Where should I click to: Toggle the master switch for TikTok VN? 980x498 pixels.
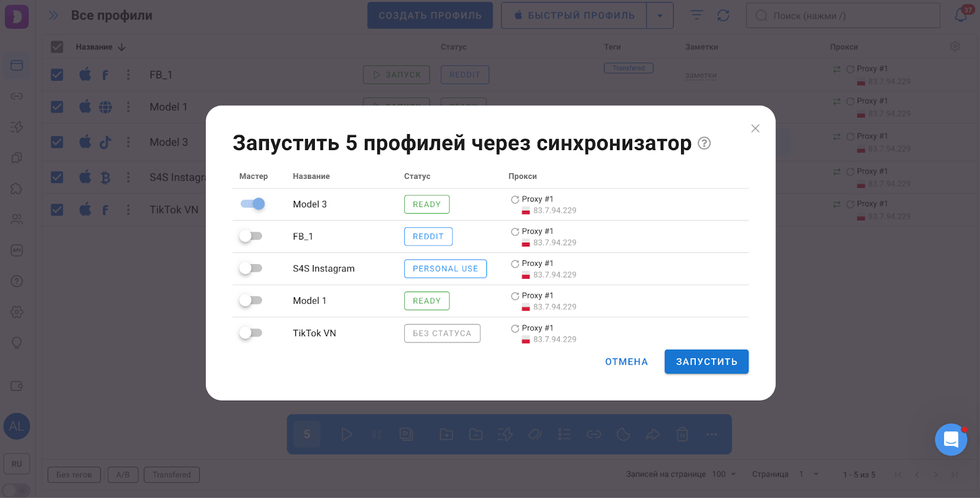coord(251,333)
